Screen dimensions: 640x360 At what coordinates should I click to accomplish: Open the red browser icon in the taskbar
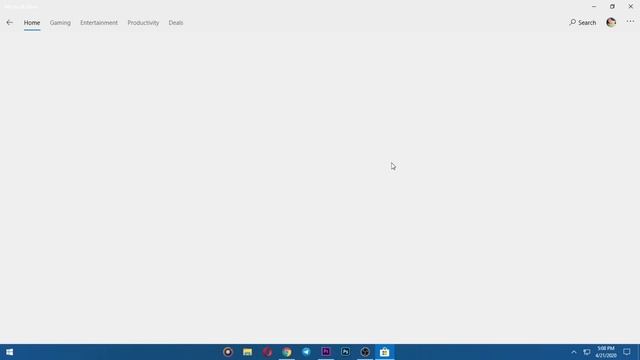click(x=267, y=352)
